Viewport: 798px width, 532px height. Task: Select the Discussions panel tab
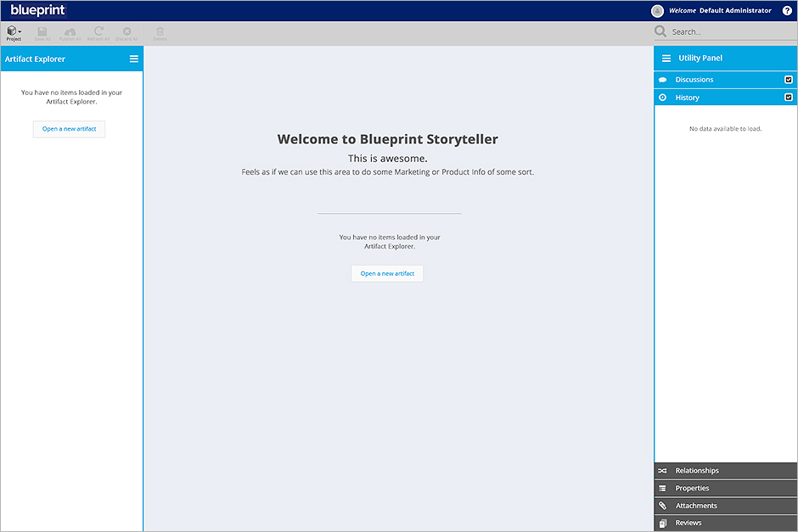pyautogui.click(x=725, y=80)
